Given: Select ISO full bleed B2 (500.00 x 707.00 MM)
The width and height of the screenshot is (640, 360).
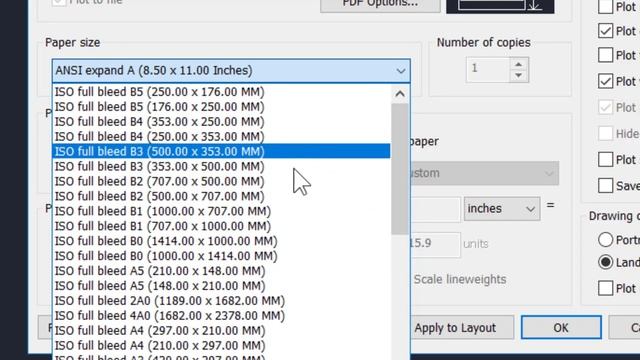Looking at the screenshot, I should coord(221,196).
